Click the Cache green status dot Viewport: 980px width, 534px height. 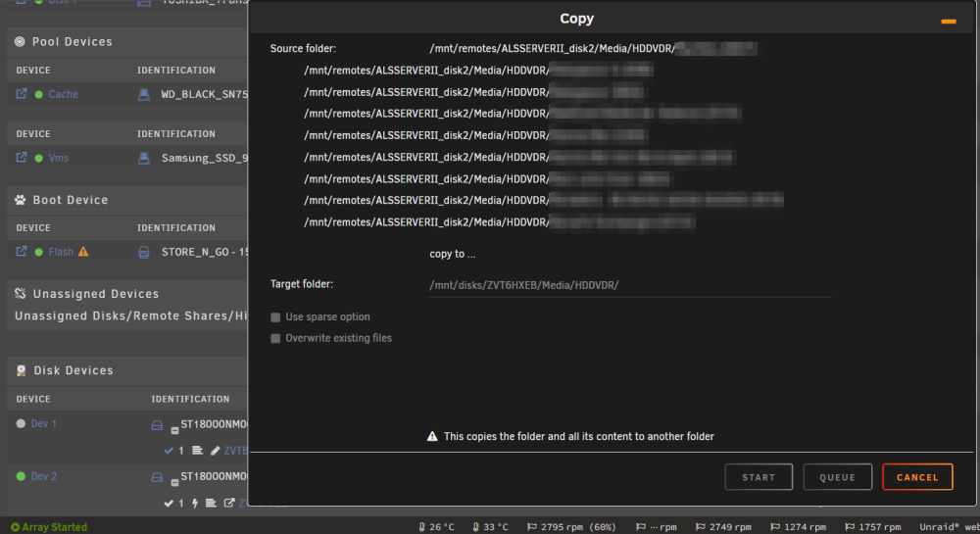pos(39,95)
